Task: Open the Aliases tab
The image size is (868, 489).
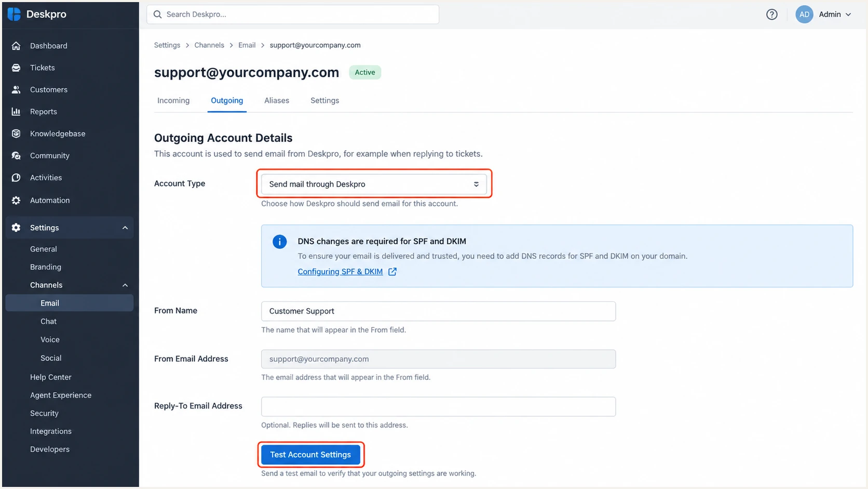Action: click(x=277, y=101)
